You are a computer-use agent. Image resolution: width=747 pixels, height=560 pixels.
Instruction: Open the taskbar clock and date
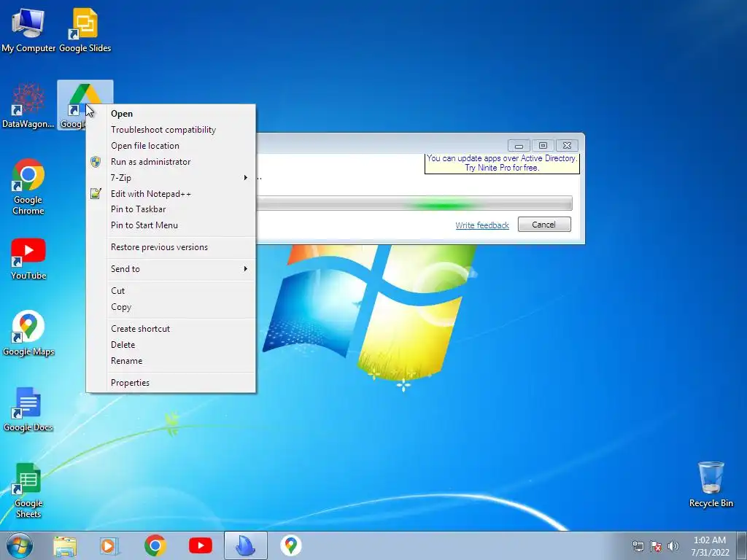(710, 546)
